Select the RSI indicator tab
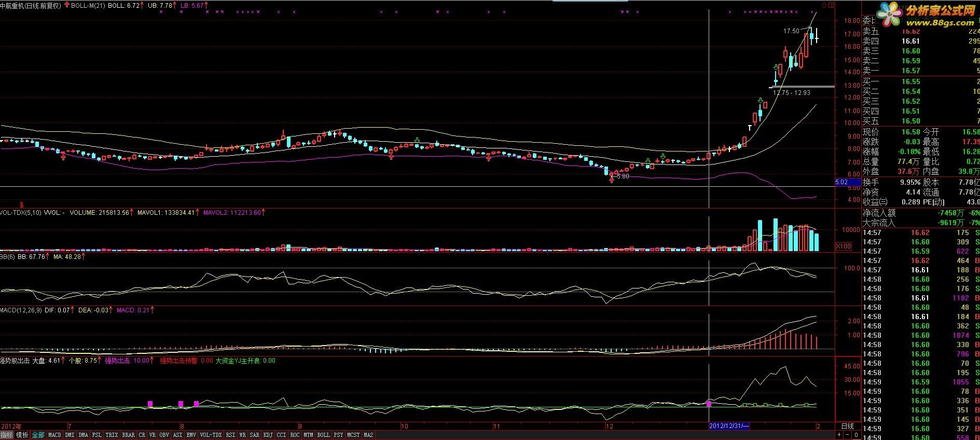The width and height of the screenshot is (980, 440). [231, 435]
